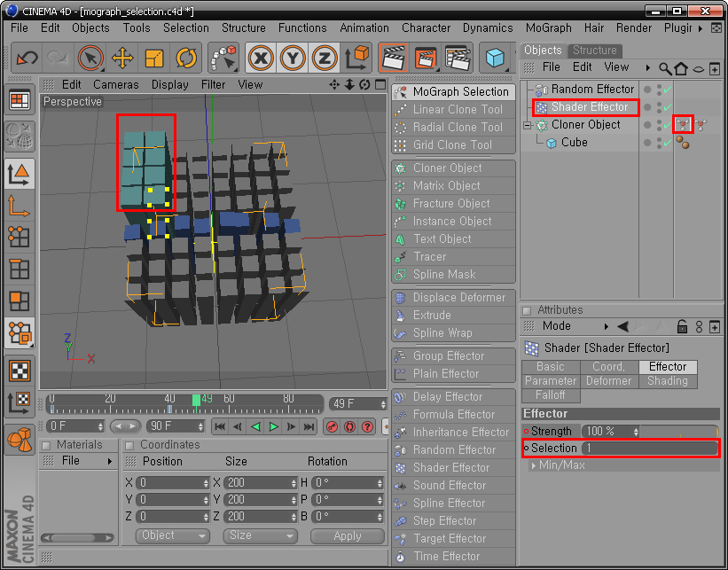Open the Character menu
The image size is (728, 570).
[x=426, y=27]
